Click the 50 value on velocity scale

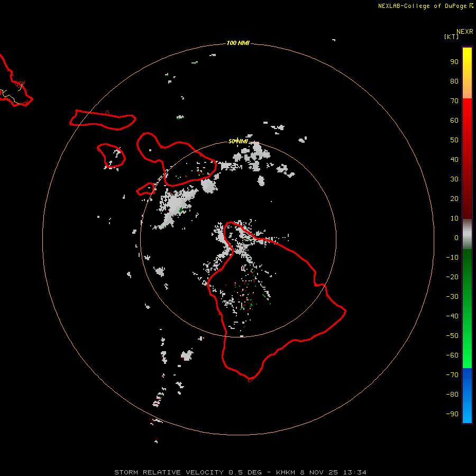[454, 140]
